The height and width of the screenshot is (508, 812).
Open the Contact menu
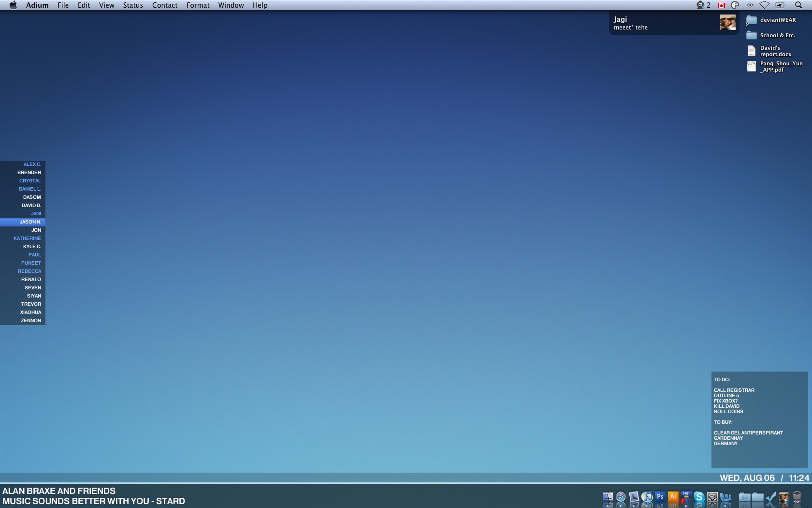pyautogui.click(x=165, y=5)
